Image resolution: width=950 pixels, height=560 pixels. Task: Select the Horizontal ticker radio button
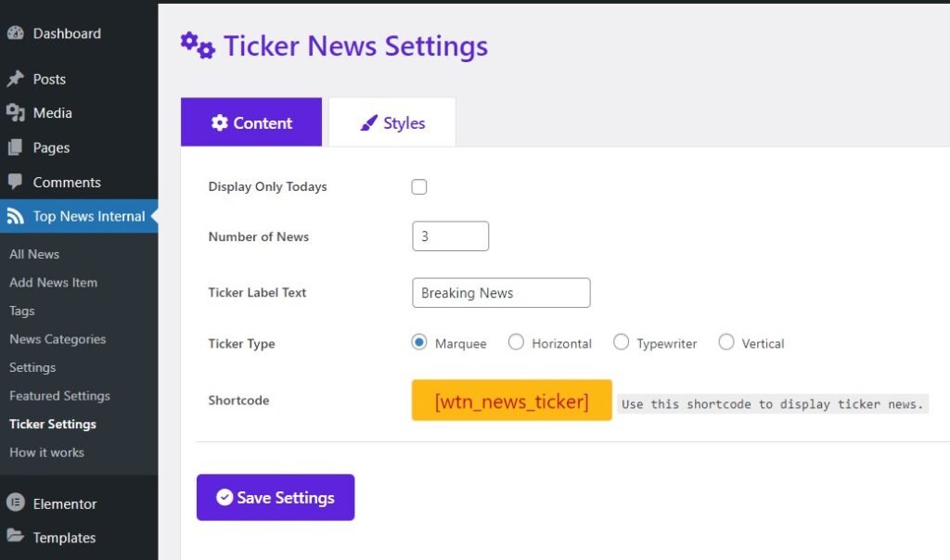(x=516, y=341)
